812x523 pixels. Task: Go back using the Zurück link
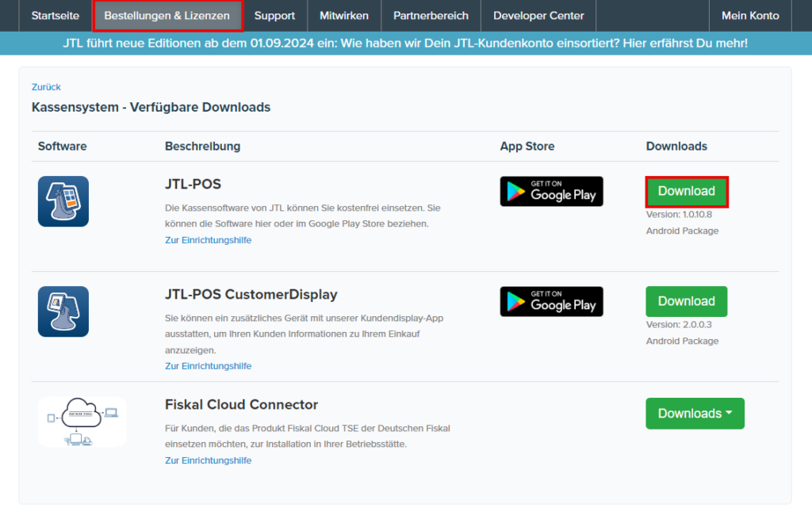pyautogui.click(x=46, y=87)
